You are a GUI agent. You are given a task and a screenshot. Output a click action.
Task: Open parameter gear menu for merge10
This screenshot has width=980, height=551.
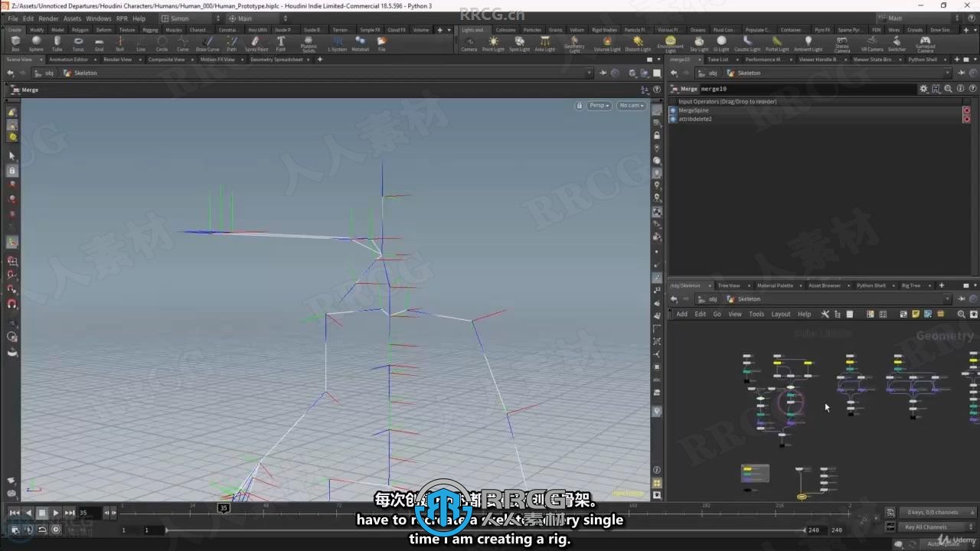[923, 89]
